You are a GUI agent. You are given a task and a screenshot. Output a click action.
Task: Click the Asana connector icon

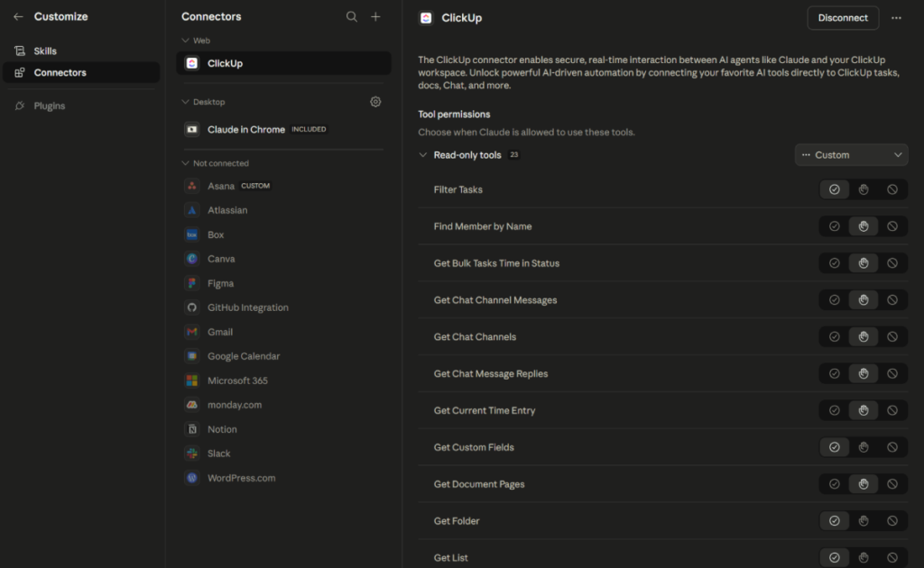192,186
